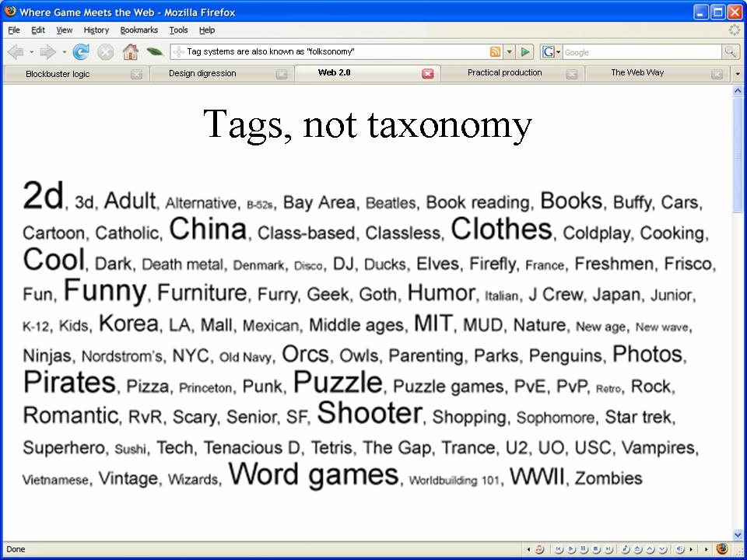Close the Practical production tab
Screen dimensions: 747x560
pos(572,75)
